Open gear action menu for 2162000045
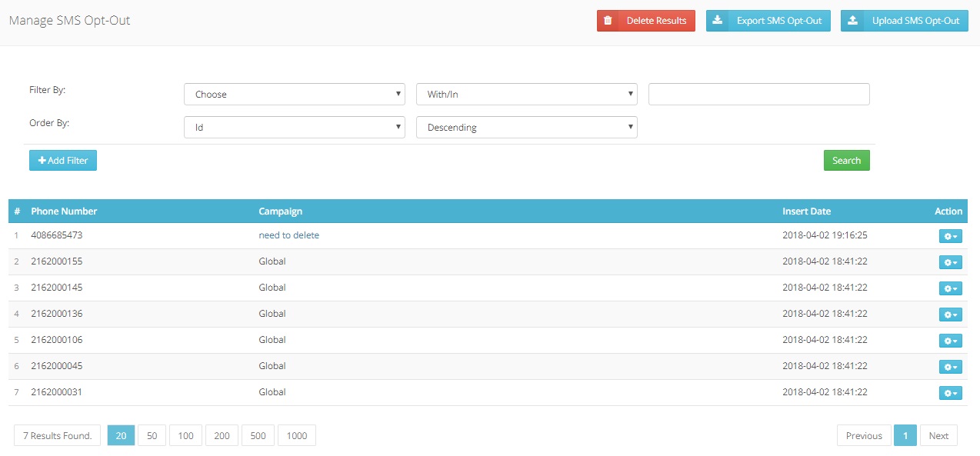 951,367
